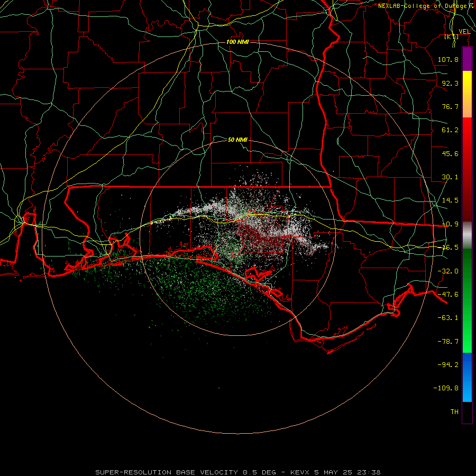
Task: Select the 76.7 value on velocity scale
Action: [x=450, y=106]
